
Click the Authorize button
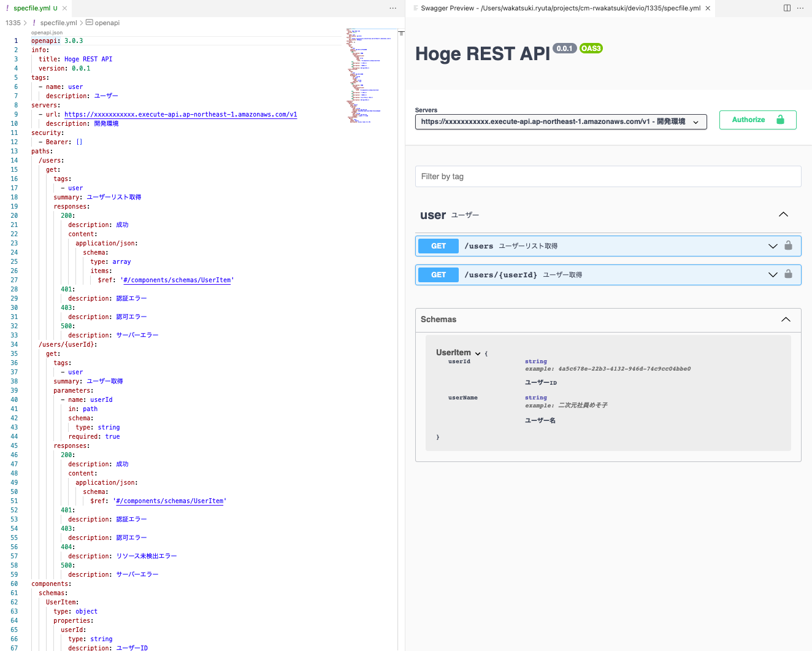click(x=758, y=120)
